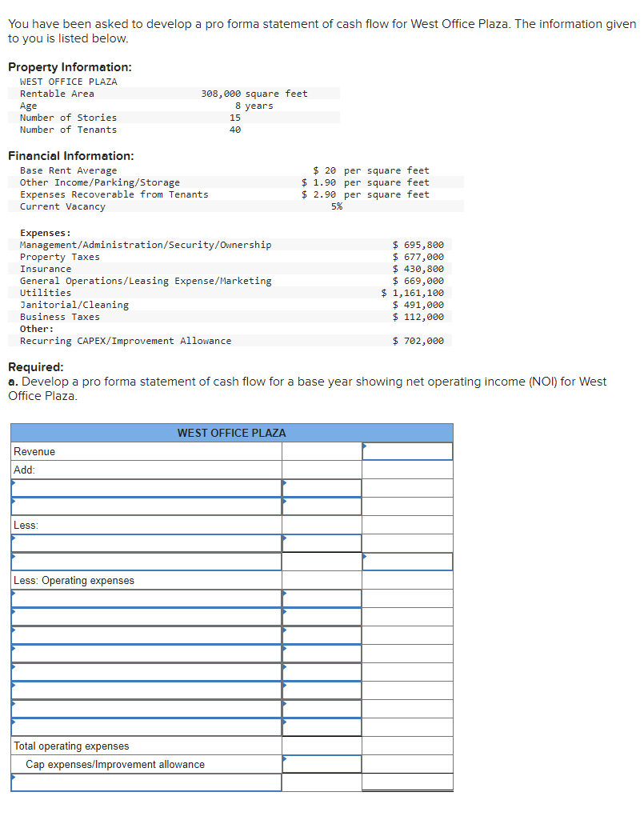Select the "Less: Operating expenses" label row
This screenshot has height=832, width=644.
[144, 580]
